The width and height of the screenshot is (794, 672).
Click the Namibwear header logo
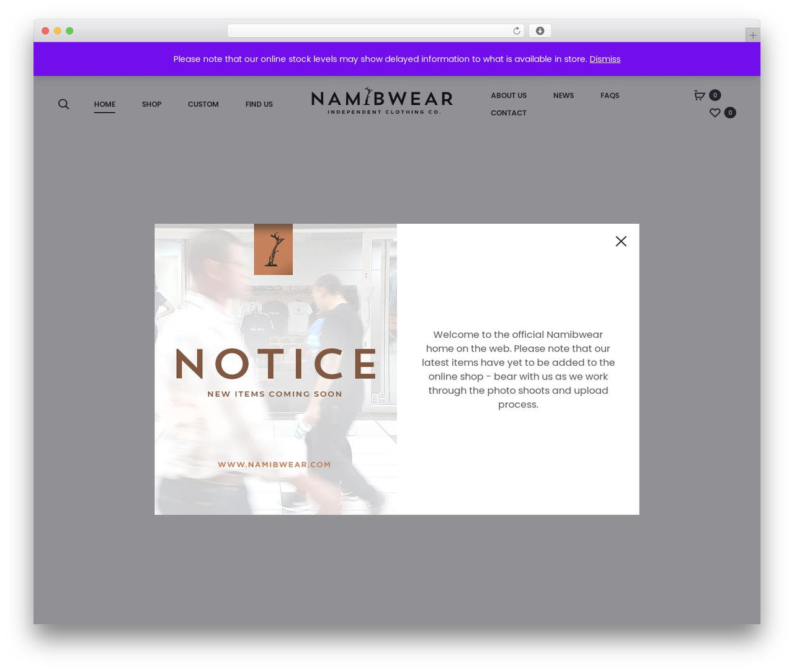(381, 100)
